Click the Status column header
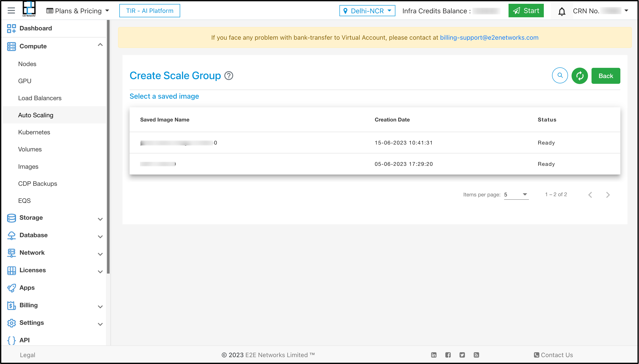 547,119
